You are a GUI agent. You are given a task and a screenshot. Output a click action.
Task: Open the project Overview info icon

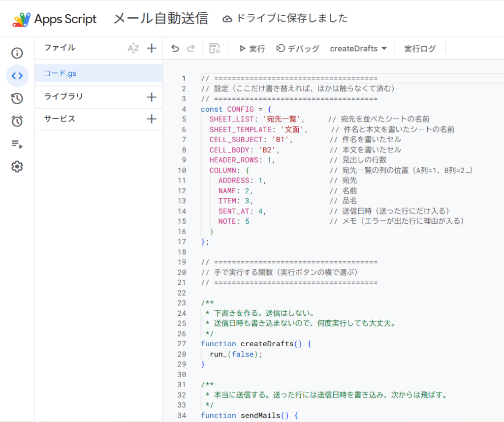click(x=17, y=53)
